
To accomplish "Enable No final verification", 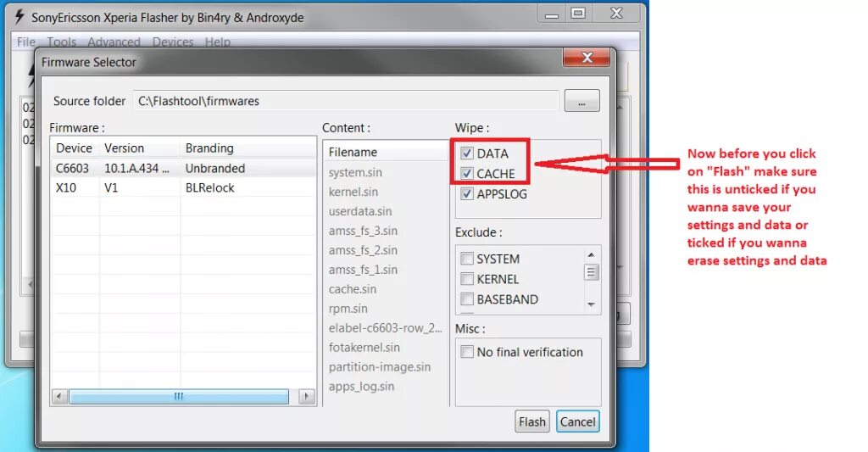I will (x=467, y=352).
